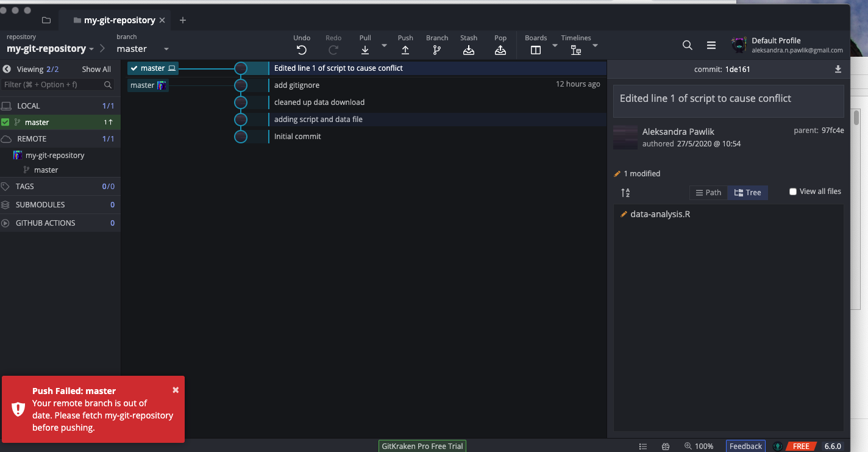Collapse the LOCAL section

(60, 106)
